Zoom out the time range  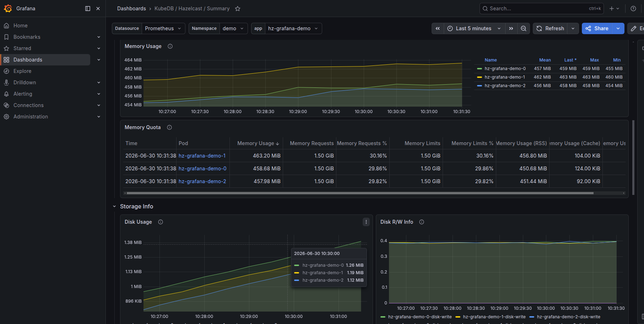(524, 28)
